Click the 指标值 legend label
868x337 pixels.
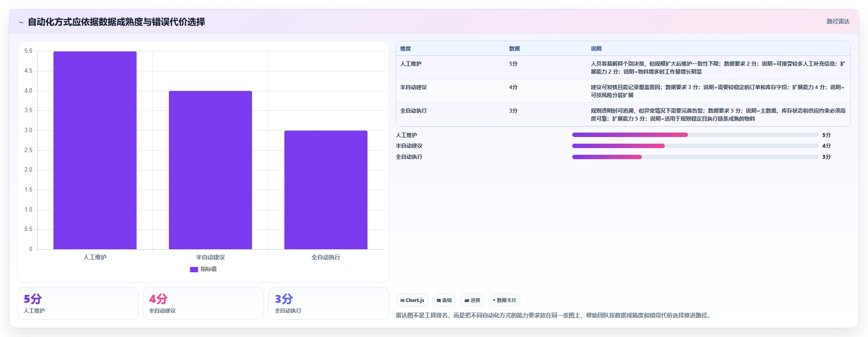pos(208,269)
